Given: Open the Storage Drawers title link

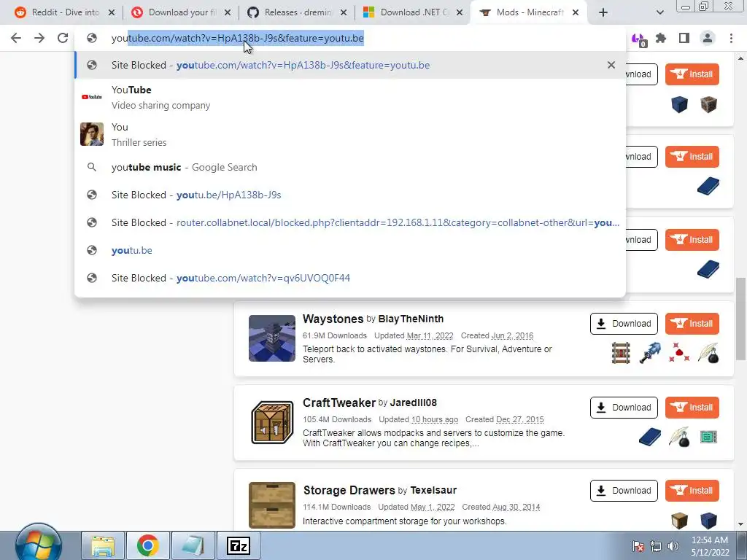Looking at the screenshot, I should (x=349, y=490).
